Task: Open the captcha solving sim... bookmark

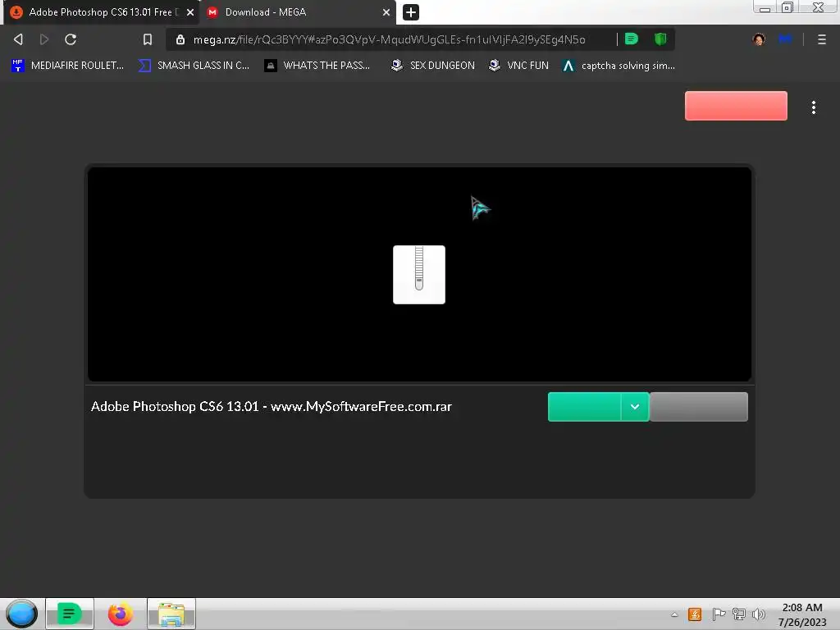Action: pyautogui.click(x=619, y=66)
